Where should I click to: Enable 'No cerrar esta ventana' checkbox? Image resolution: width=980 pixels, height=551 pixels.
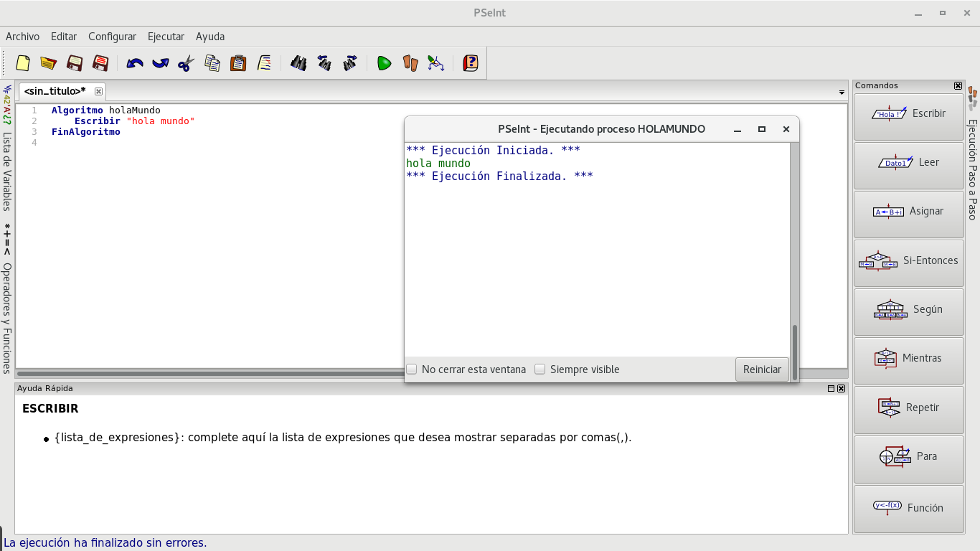point(412,369)
